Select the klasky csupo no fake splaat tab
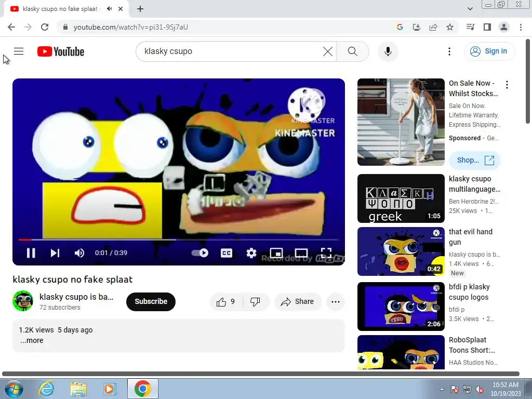The image size is (532, 399). 66,9
